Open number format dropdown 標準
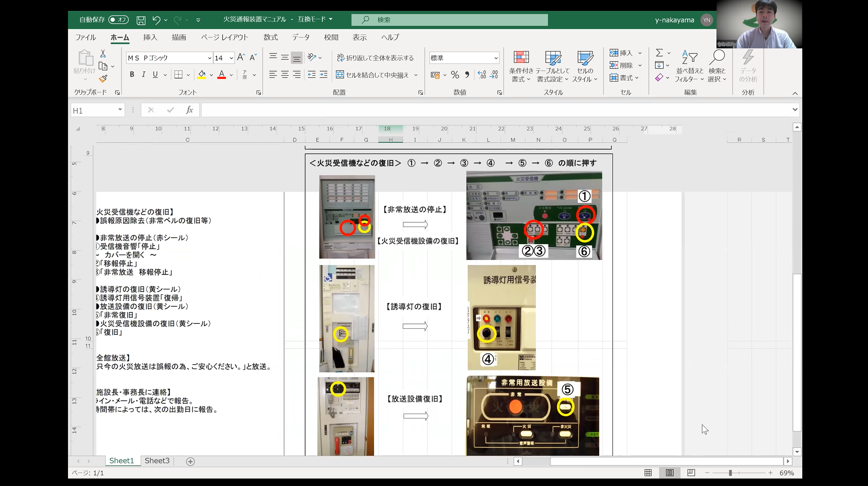 pos(496,58)
